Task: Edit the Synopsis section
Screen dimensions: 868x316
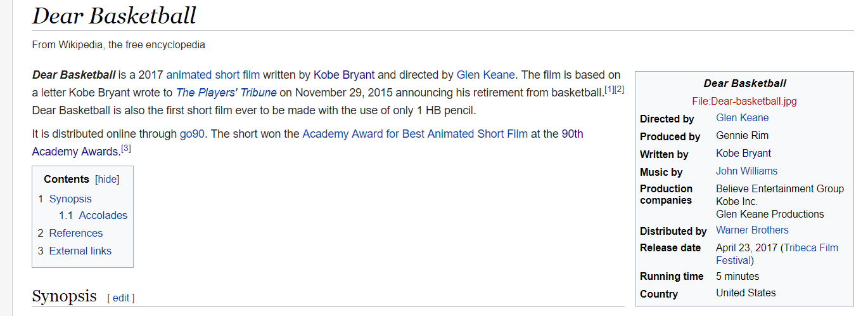Action: (x=121, y=298)
